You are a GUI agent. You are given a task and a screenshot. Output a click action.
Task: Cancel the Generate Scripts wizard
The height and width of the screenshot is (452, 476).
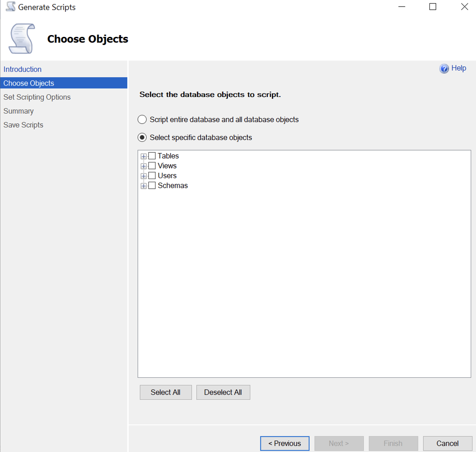[x=447, y=443]
